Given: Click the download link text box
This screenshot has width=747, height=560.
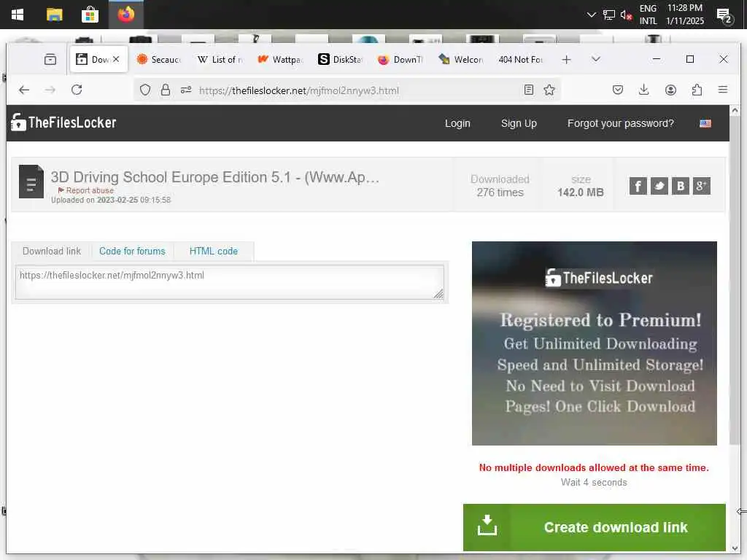Looking at the screenshot, I should (x=230, y=282).
